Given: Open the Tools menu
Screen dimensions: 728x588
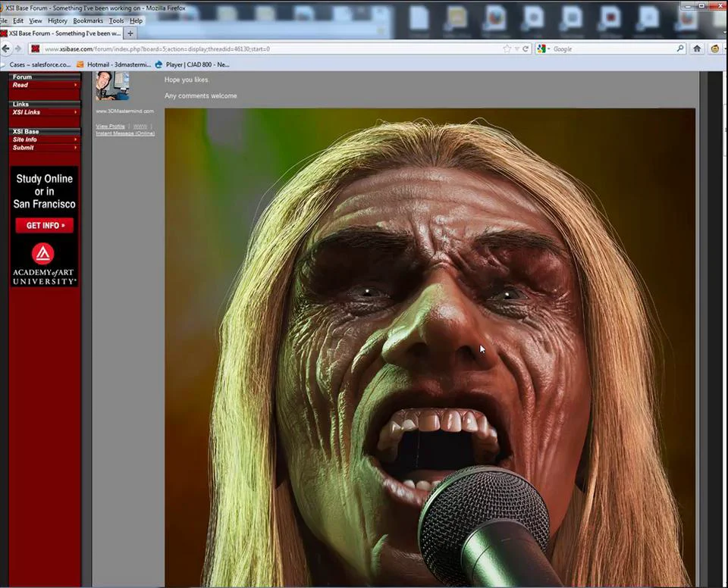Looking at the screenshot, I should point(117,21).
